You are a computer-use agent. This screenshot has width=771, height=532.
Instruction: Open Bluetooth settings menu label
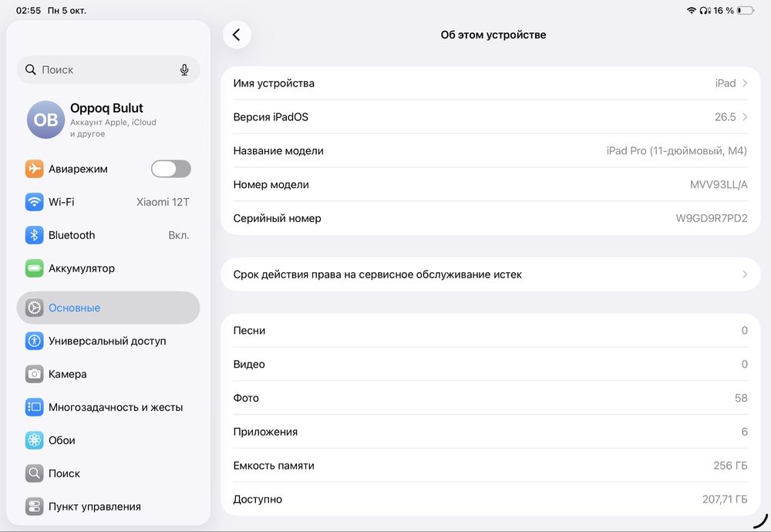[72, 235]
